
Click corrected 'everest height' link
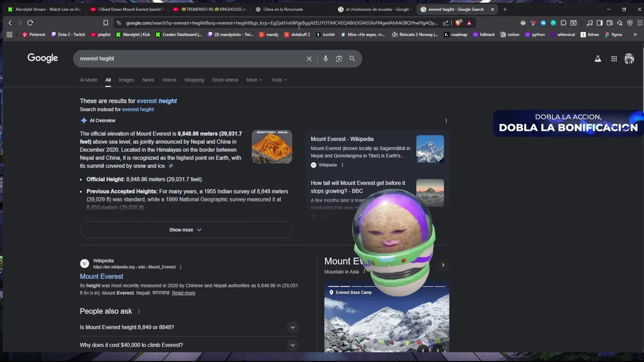pyautogui.click(x=157, y=101)
